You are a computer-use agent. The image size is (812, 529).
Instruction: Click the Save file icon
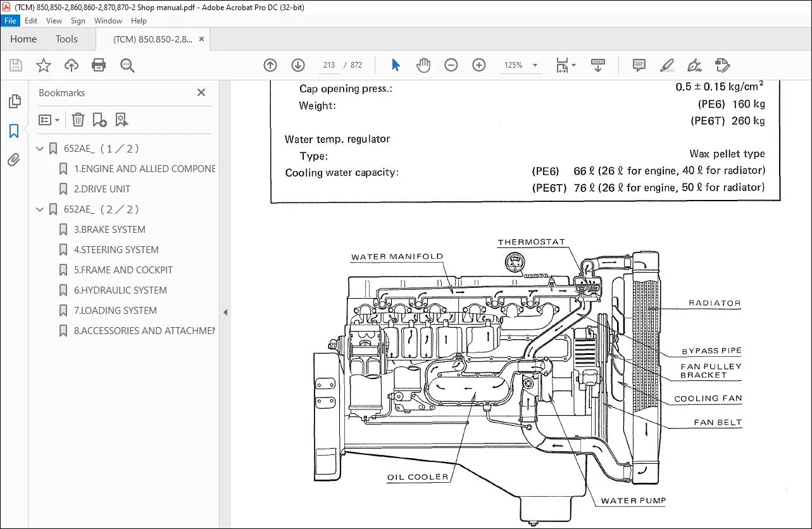point(16,65)
